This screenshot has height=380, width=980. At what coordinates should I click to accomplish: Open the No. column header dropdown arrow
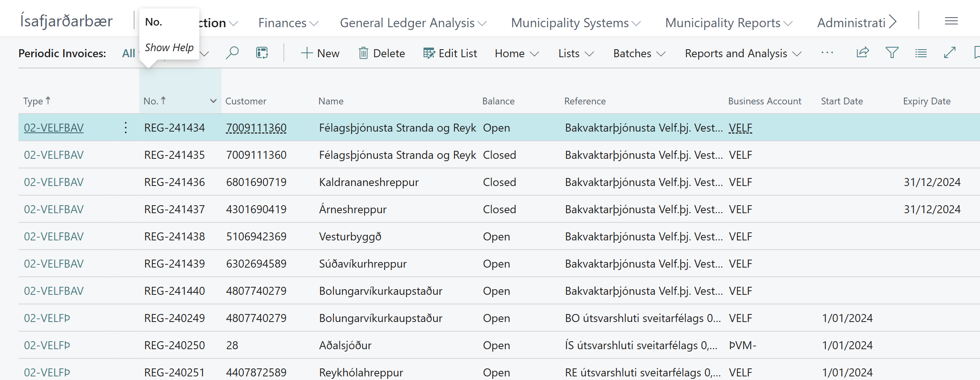coord(213,101)
